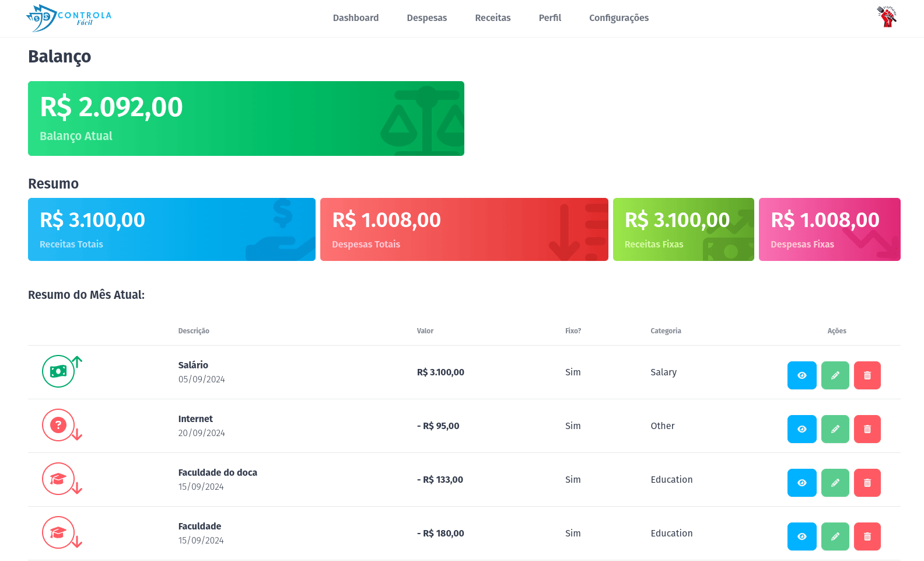Click the Despesas Totais red card
Screen dimensions: 924x561
(464, 229)
